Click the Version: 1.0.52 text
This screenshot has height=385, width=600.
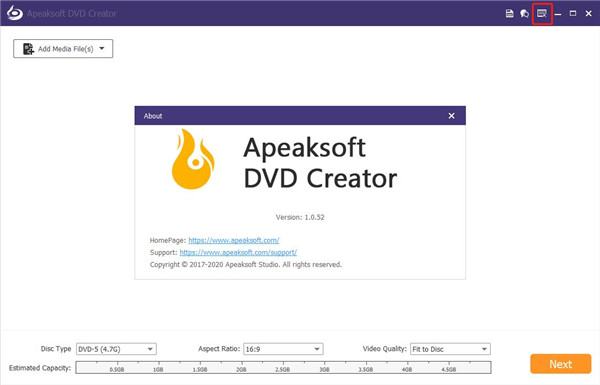click(300, 217)
